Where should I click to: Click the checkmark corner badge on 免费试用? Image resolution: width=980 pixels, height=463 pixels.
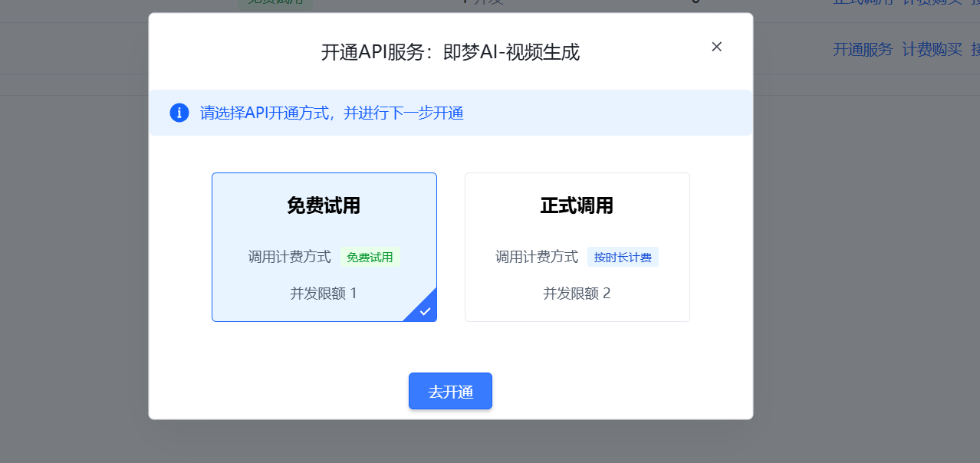(424, 310)
